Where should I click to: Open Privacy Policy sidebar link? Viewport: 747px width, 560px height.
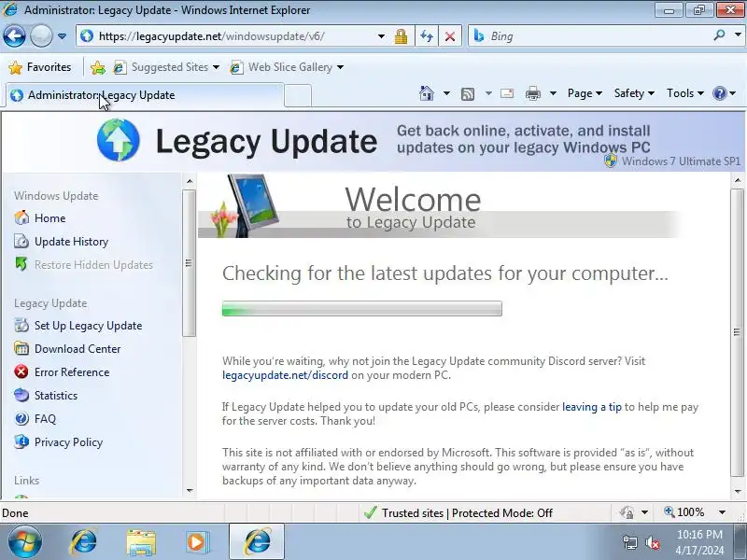pos(68,442)
